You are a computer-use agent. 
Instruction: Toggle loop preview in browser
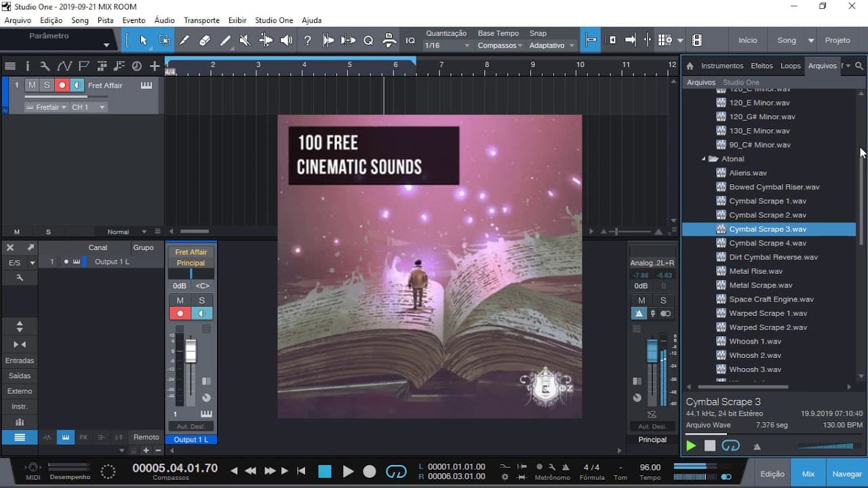tap(730, 445)
